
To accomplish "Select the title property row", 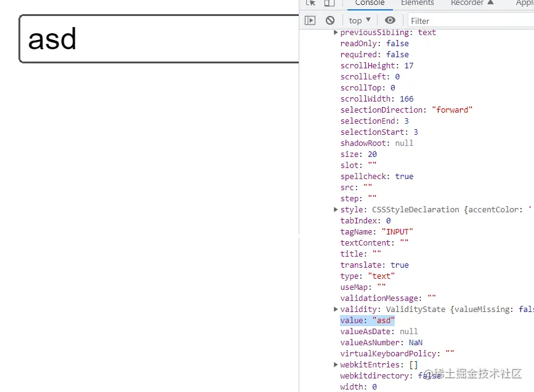I will (361, 254).
